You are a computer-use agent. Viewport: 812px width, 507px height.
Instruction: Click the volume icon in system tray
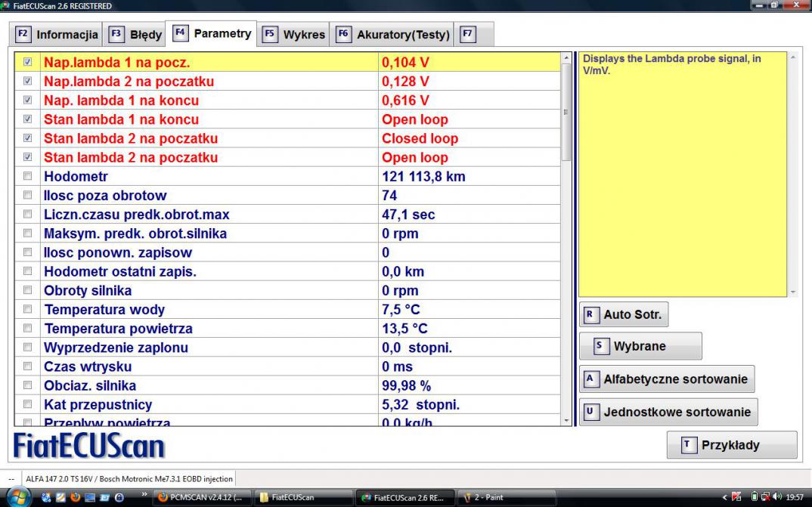(777, 497)
